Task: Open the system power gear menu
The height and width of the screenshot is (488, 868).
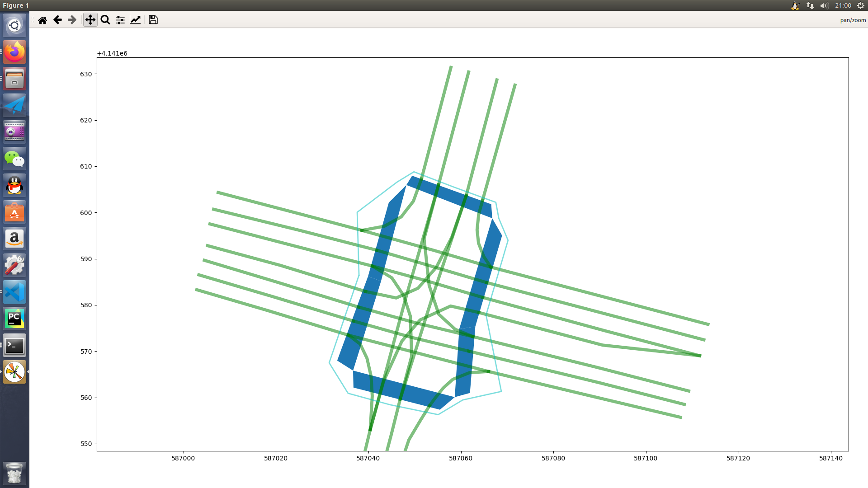Action: (861, 5)
